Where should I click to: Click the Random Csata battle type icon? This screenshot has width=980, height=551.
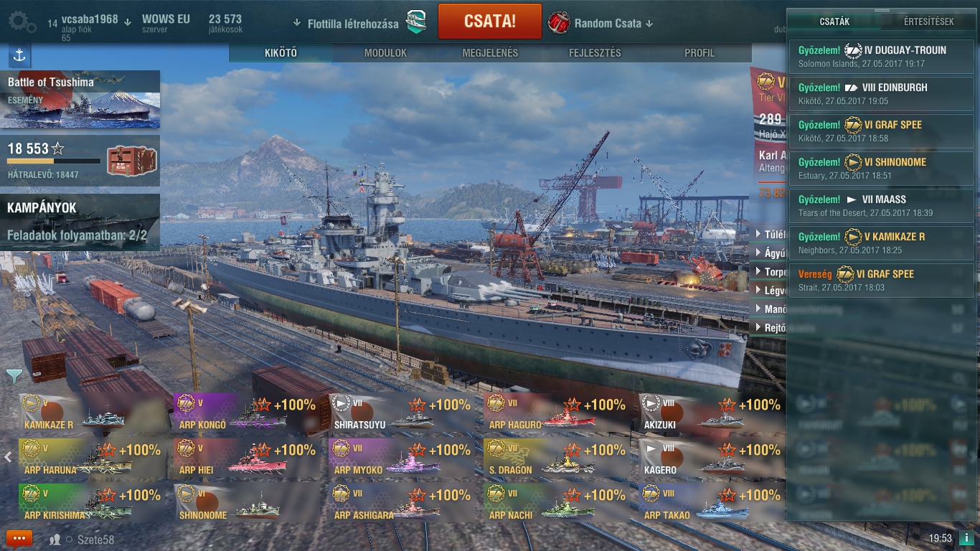[559, 23]
